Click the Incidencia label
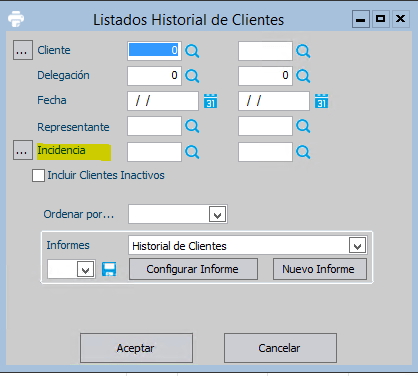Screen dimensions: 418x376 coord(61,150)
